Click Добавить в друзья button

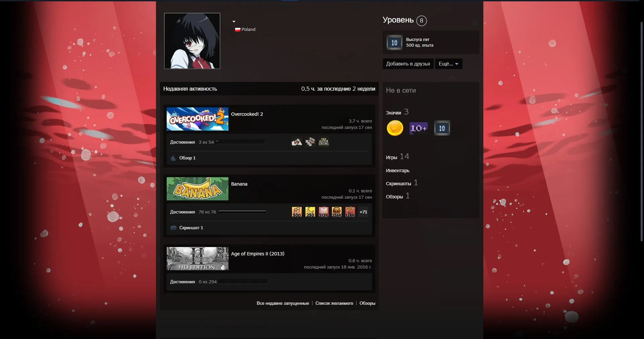click(x=408, y=64)
